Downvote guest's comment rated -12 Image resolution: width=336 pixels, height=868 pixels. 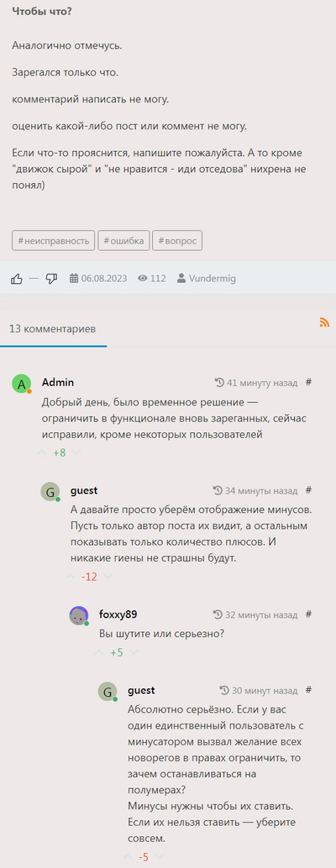[x=108, y=577]
